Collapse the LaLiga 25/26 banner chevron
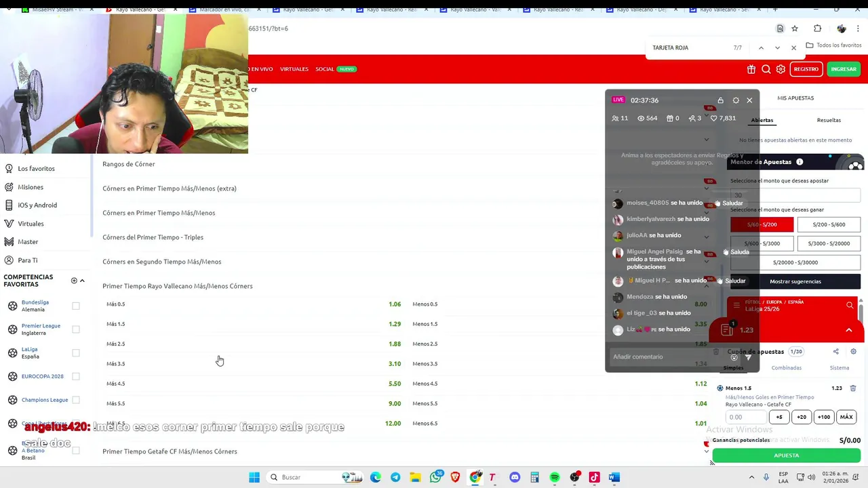Viewport: 868px width, 488px height. tap(849, 330)
